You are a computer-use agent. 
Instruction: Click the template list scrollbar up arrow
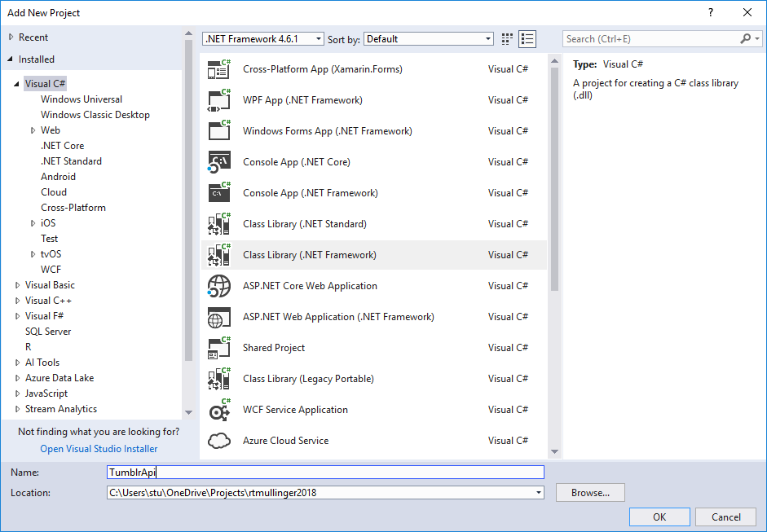click(554, 61)
